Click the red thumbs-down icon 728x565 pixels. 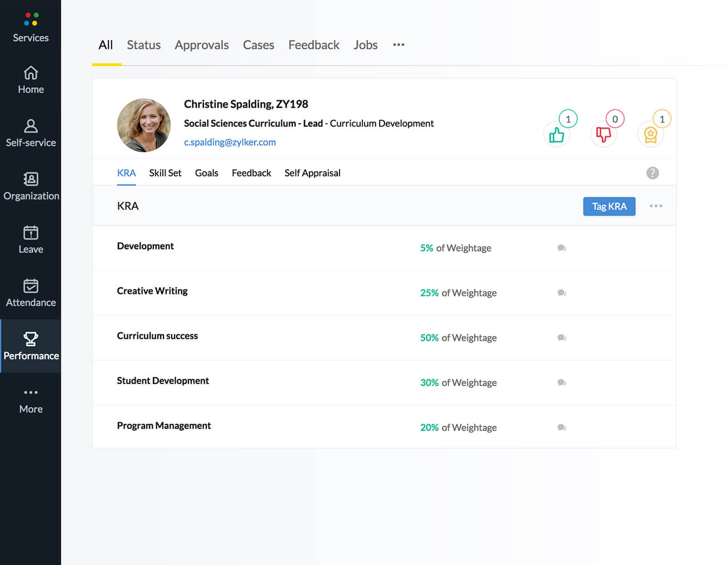pos(603,134)
